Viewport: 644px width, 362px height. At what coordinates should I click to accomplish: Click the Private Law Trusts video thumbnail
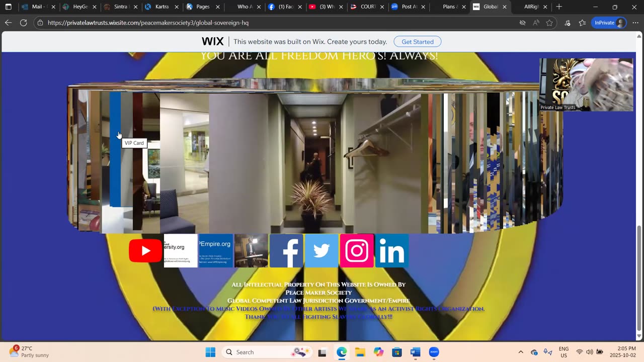(586, 84)
